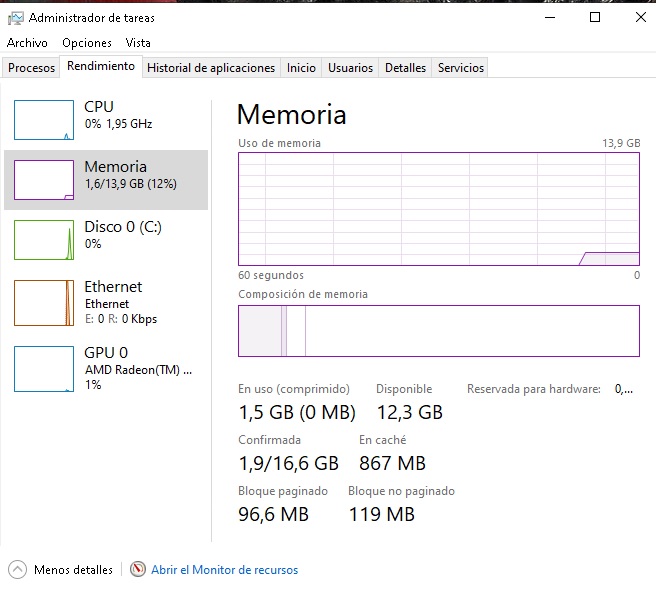
Task: Click the Bloque paginado 96,6 MB value
Action: 273,515
